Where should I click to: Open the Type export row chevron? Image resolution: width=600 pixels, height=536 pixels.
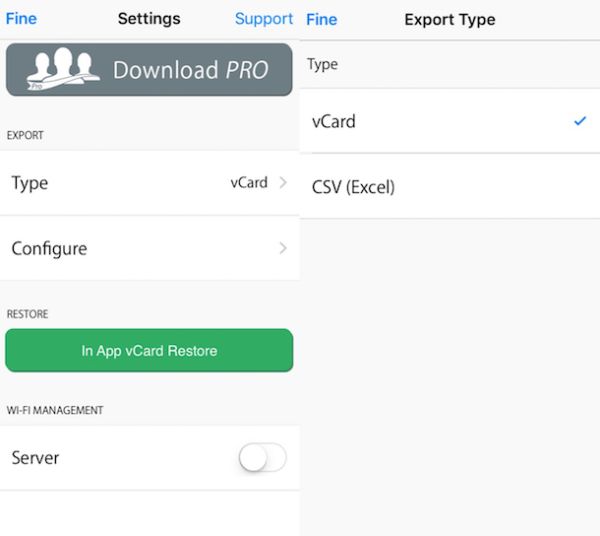[283, 182]
